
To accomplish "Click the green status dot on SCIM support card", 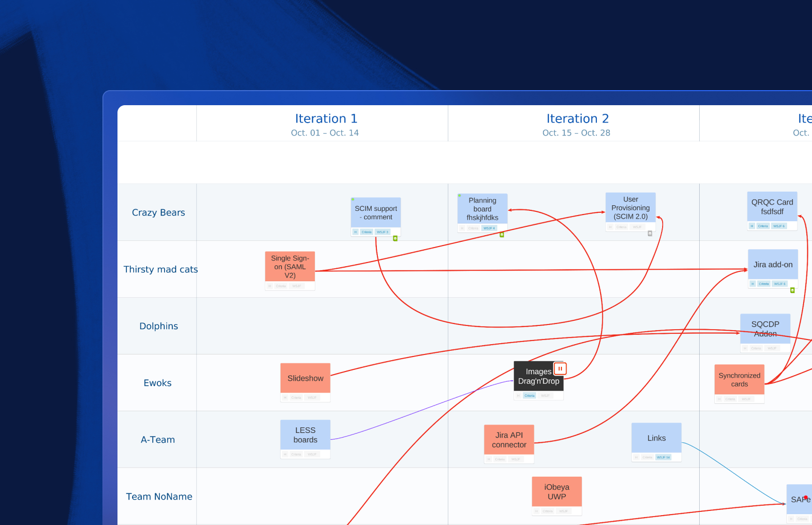I will (x=352, y=199).
